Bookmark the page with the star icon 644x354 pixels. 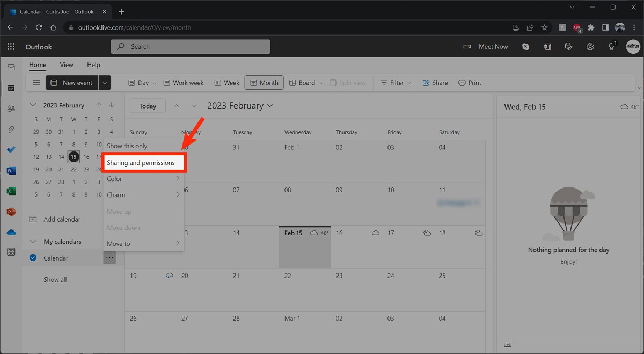point(544,27)
